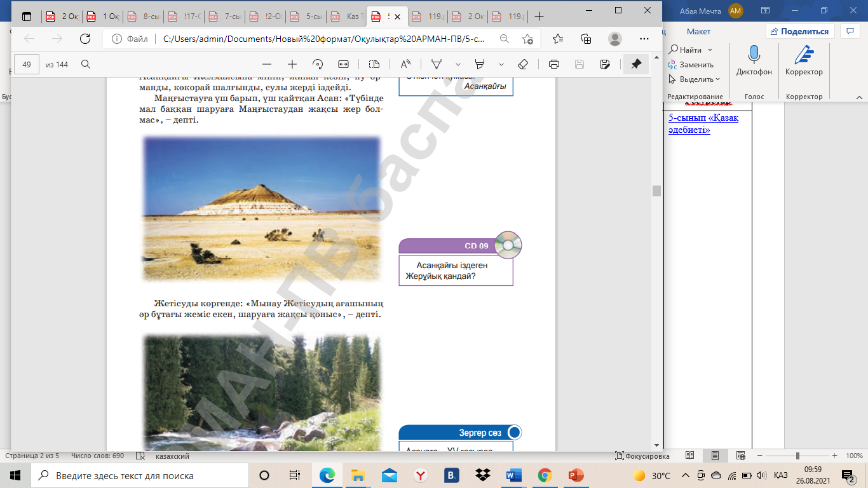Select the Draw pen tool

[x=437, y=64]
